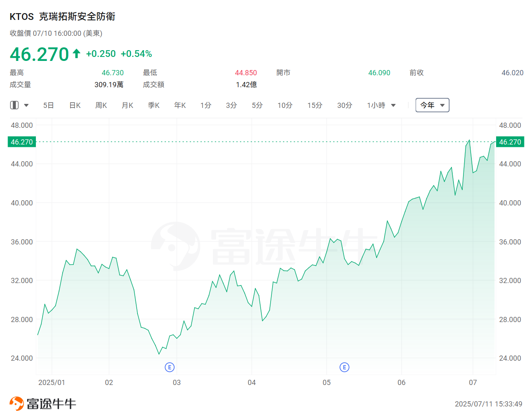Switch to 周K weekly chart
Image resolution: width=532 pixels, height=420 pixels.
101,105
